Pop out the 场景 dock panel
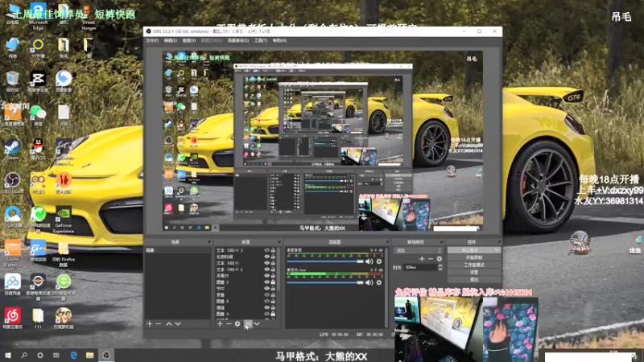 pyautogui.click(x=208, y=242)
